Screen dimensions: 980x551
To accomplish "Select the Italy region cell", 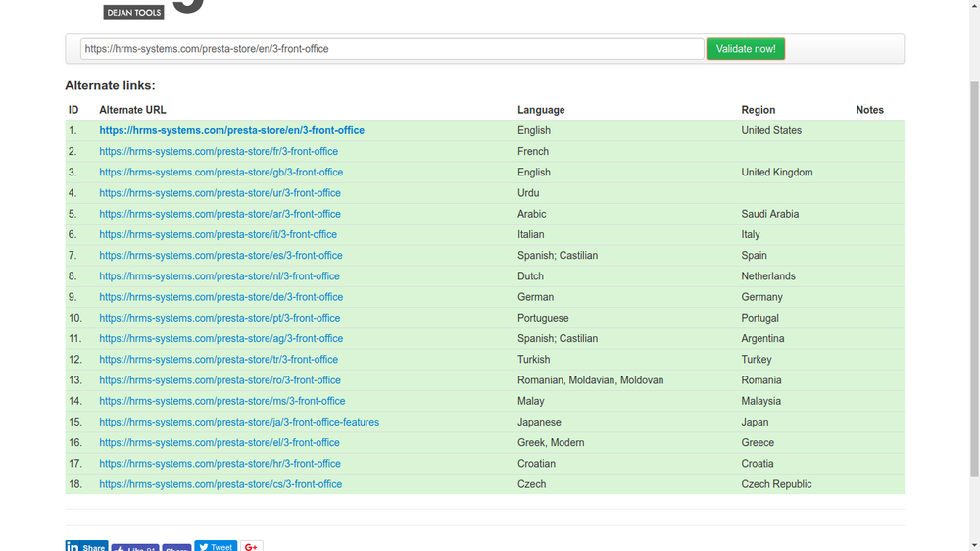I will pos(751,234).
